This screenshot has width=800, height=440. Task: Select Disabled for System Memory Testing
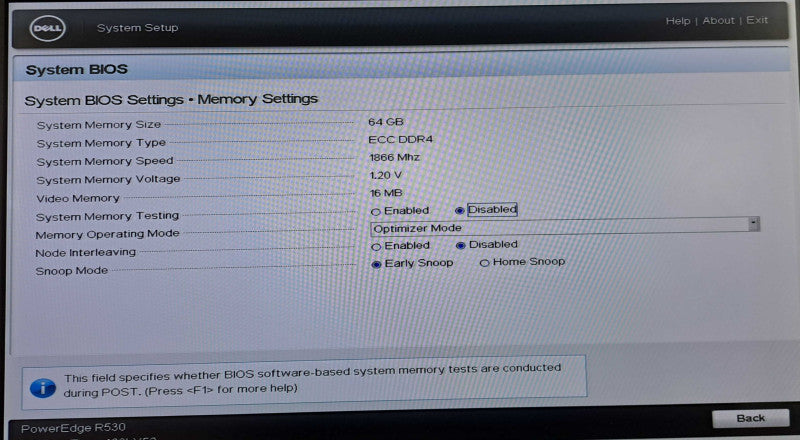point(460,210)
